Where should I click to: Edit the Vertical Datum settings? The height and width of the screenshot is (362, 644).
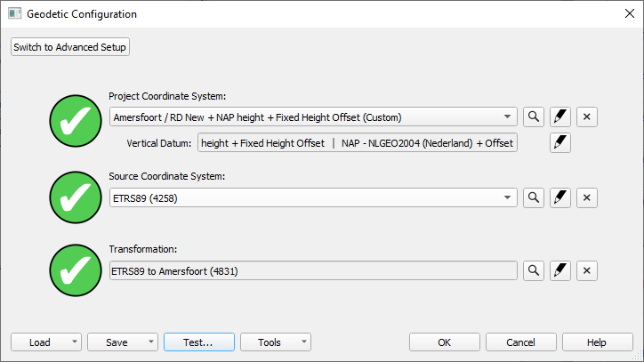[x=559, y=142]
